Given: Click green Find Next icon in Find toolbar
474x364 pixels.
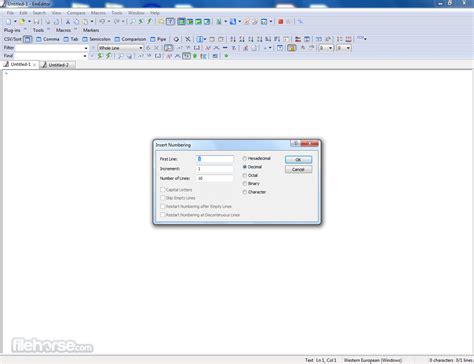Looking at the screenshot, I should click(x=100, y=56).
